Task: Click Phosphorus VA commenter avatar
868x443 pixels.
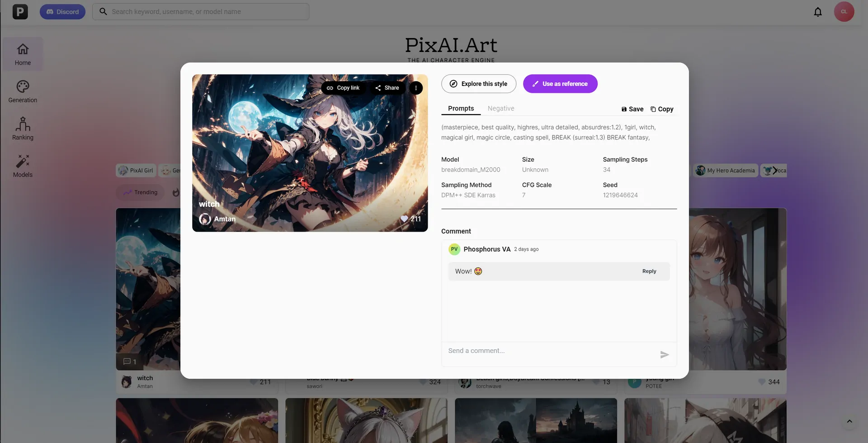Action: [x=454, y=249]
